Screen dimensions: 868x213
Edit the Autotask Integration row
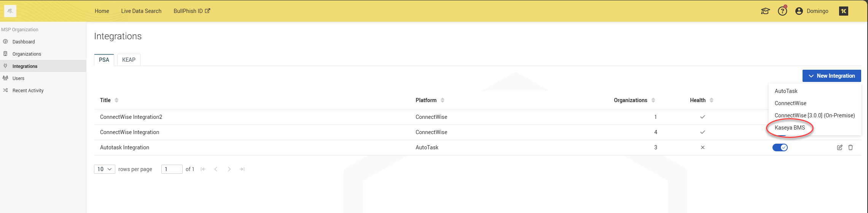839,147
